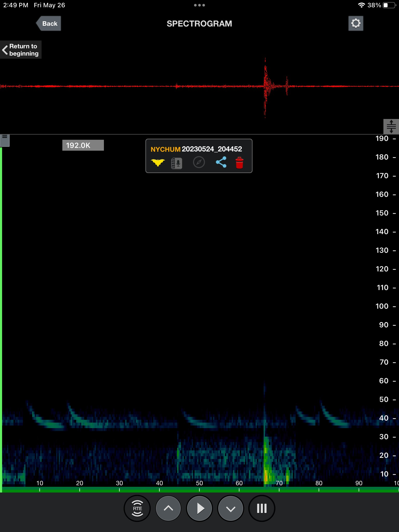Viewport: 399px width, 532px height.
Task: Tap the 40 kHz frequency label
Action: coord(384,418)
